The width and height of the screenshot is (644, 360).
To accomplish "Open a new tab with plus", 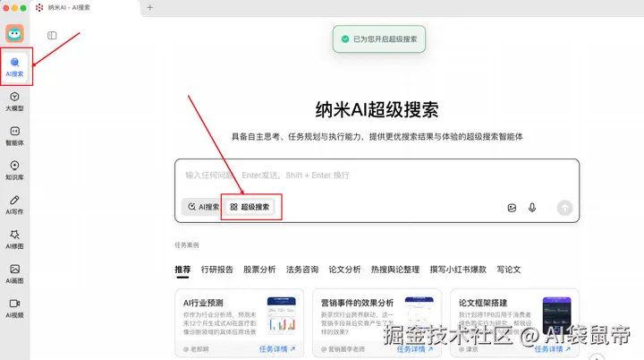I will [150, 7].
